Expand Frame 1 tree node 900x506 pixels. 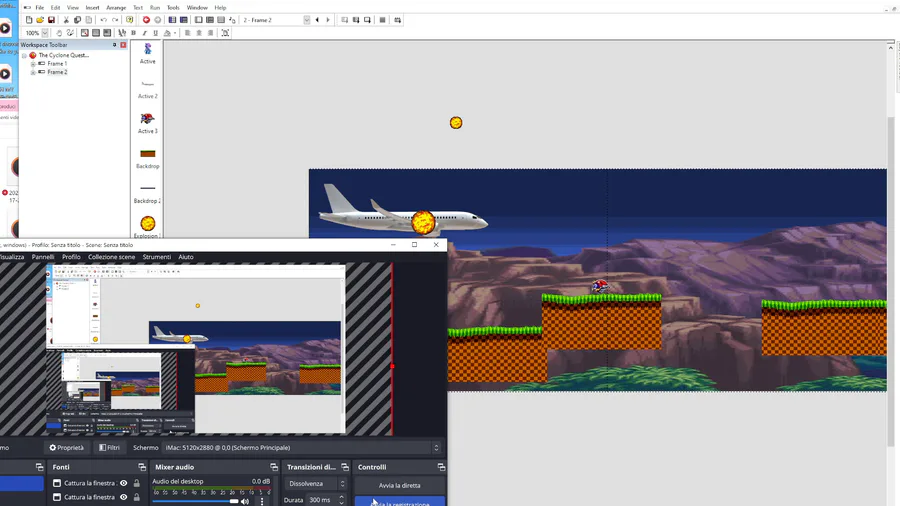coord(33,64)
